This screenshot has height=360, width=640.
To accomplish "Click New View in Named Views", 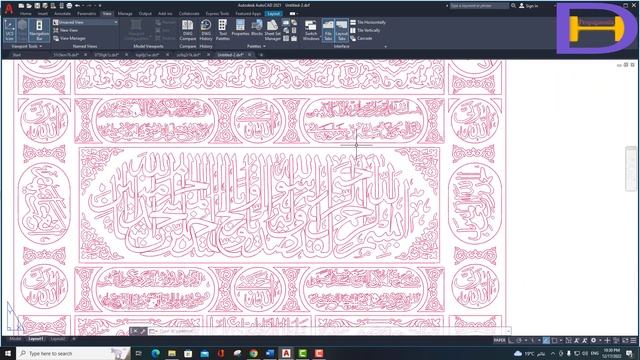I will click(x=66, y=30).
